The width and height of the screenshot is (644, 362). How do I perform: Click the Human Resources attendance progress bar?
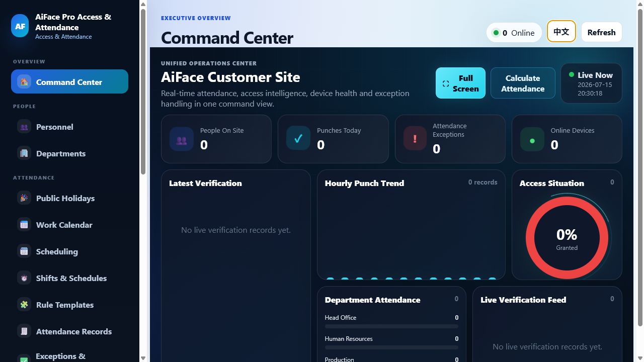[391, 347]
